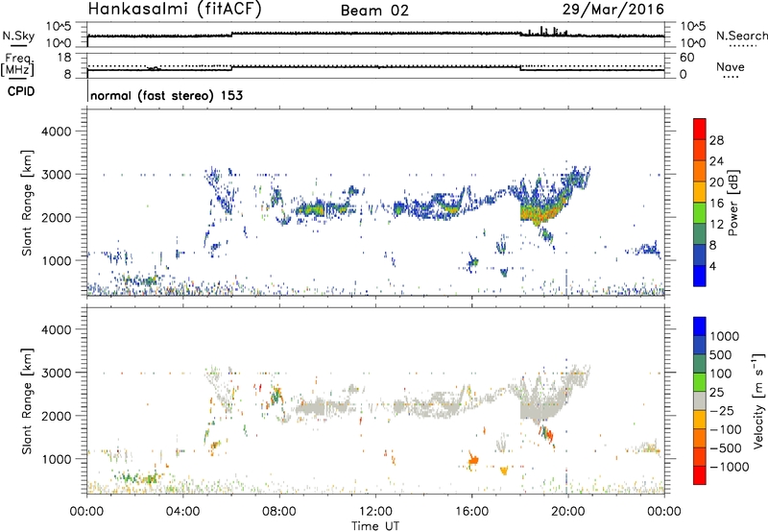The width and height of the screenshot is (768, 532).
Task: Click the Velocity [m s-1] colorbar title
Action: click(x=758, y=400)
